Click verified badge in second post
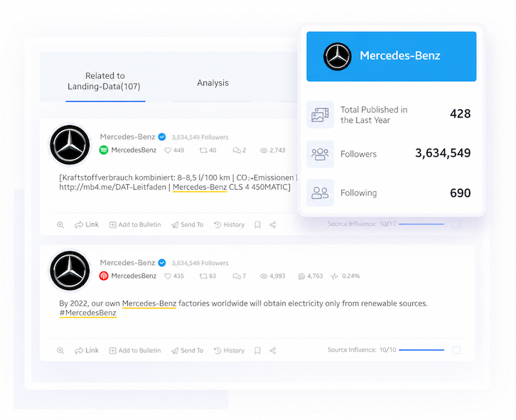The width and height of the screenshot is (516, 420). [162, 263]
